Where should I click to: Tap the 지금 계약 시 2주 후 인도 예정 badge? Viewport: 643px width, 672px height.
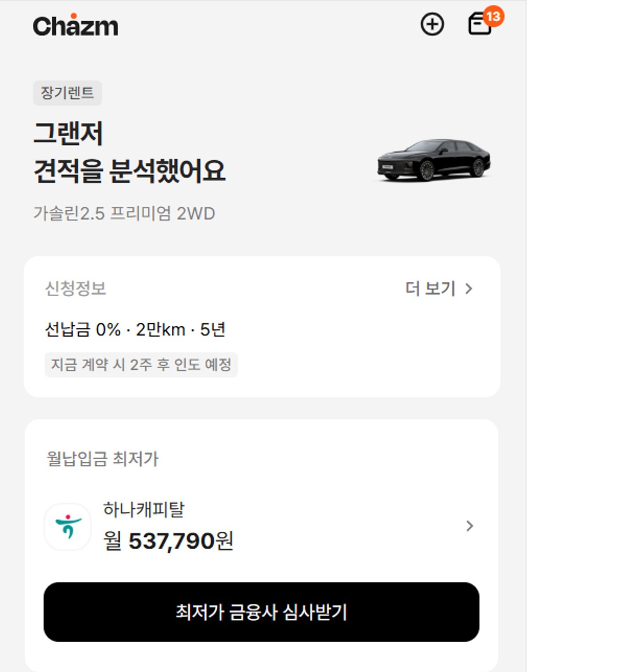coord(141,365)
